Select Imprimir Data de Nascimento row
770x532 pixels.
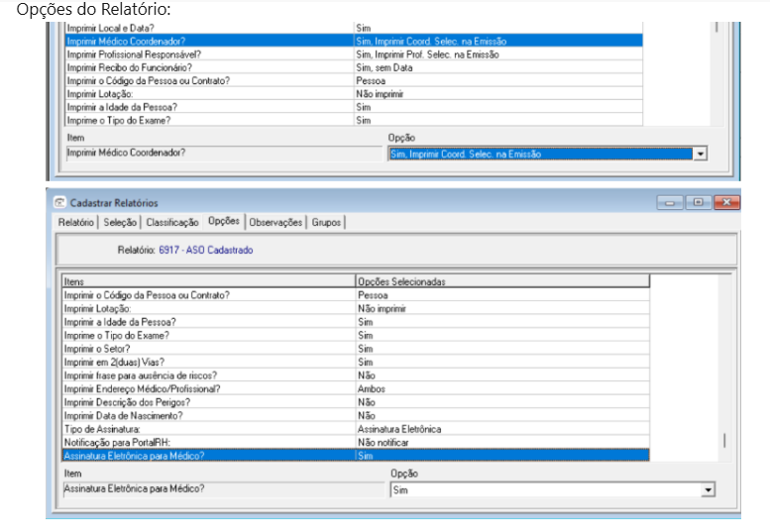point(208,416)
